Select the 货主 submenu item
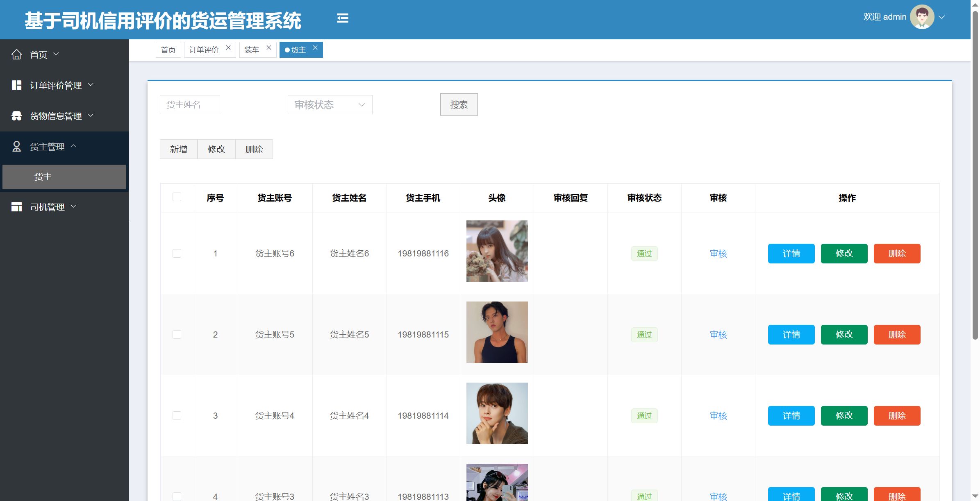 pos(64,177)
